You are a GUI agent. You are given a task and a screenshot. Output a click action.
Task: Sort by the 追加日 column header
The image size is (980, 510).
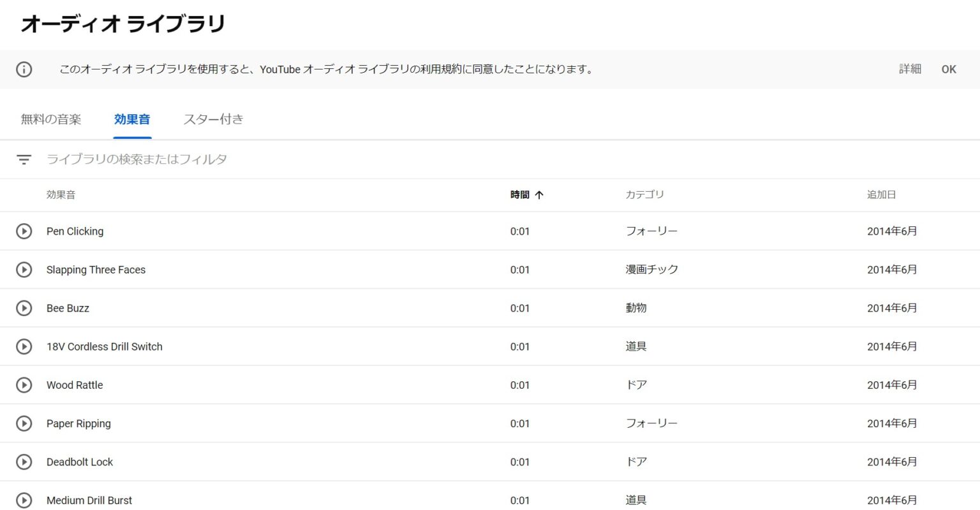[881, 195]
